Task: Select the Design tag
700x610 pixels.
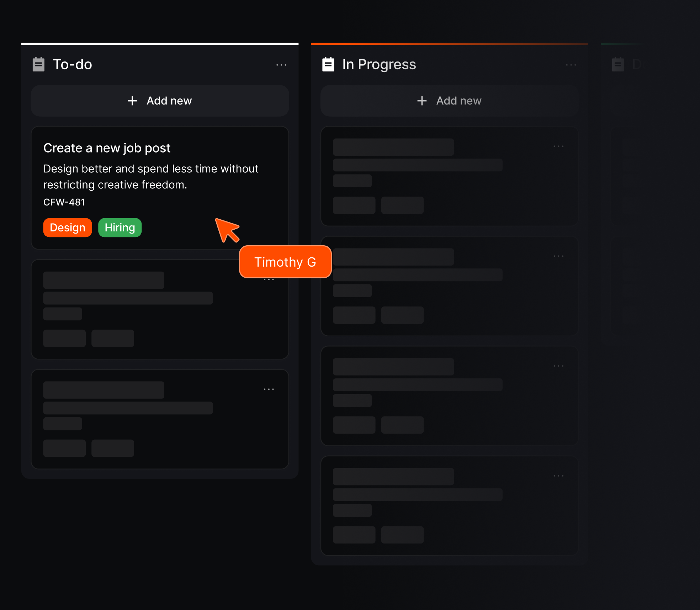Action: click(x=68, y=228)
